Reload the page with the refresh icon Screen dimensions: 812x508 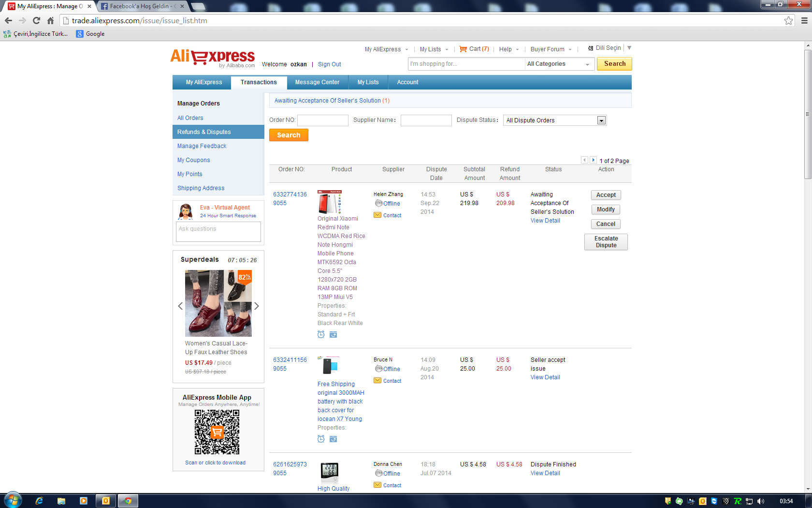click(36, 20)
